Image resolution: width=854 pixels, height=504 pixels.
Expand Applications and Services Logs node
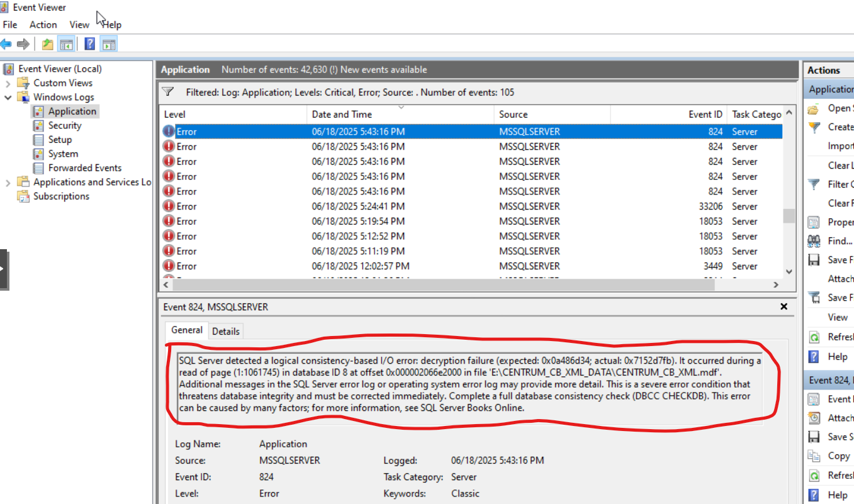click(x=8, y=182)
